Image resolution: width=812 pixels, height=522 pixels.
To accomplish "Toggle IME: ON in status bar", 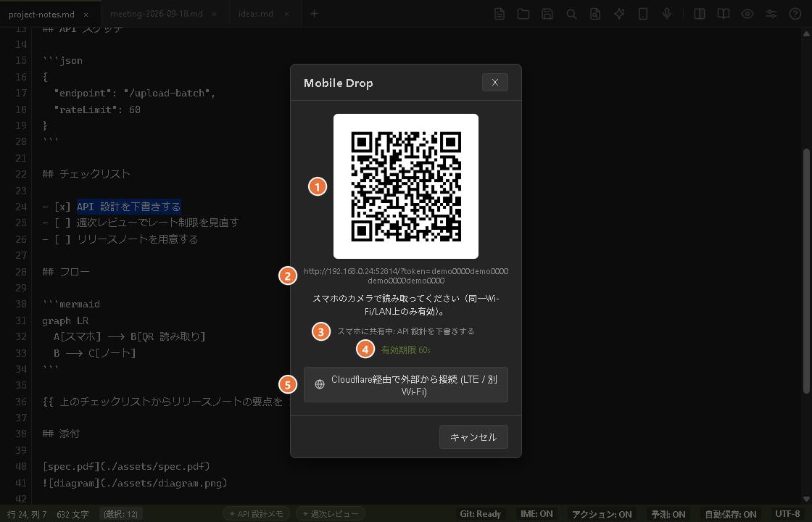I will (x=536, y=514).
